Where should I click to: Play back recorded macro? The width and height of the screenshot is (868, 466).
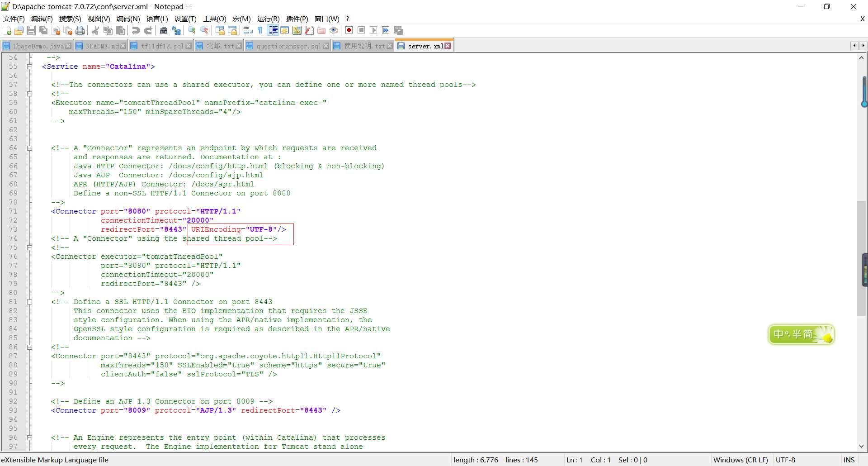coord(373,30)
